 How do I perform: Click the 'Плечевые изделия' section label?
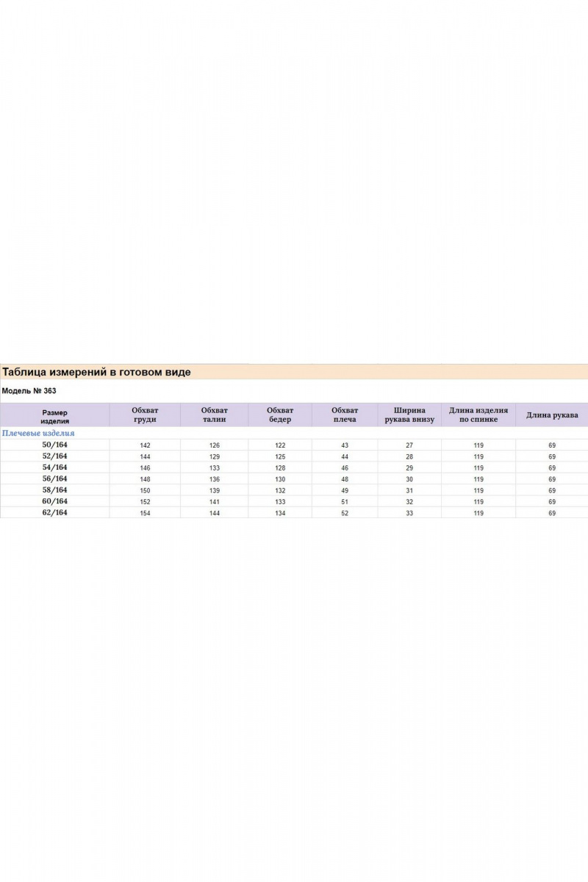click(38, 434)
